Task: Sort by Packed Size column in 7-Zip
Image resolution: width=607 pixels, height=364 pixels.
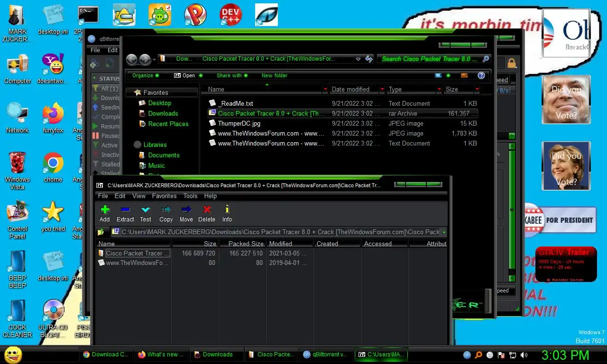Action: coord(242,244)
